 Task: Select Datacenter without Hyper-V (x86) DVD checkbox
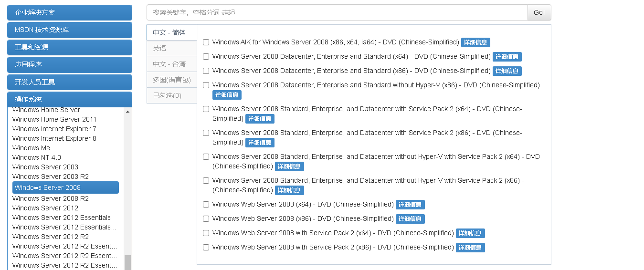pos(206,85)
